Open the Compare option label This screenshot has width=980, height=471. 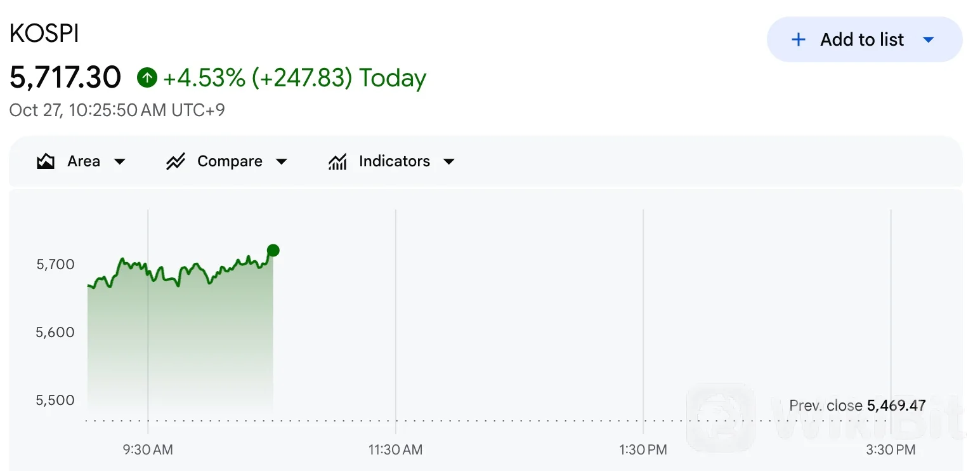tap(230, 161)
